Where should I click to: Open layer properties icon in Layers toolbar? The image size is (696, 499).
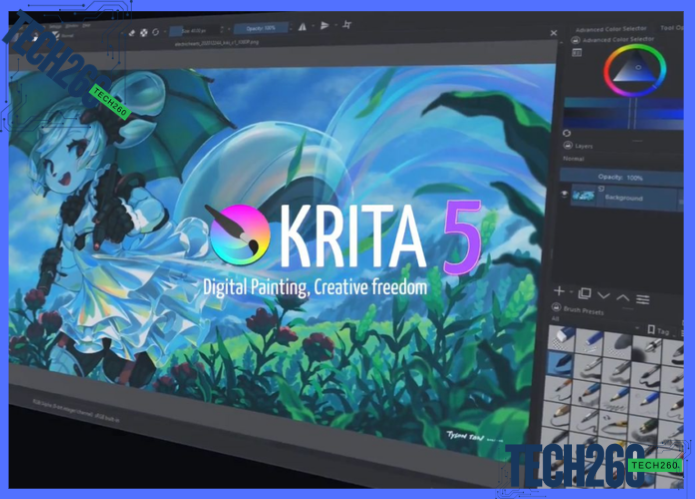coord(643,299)
